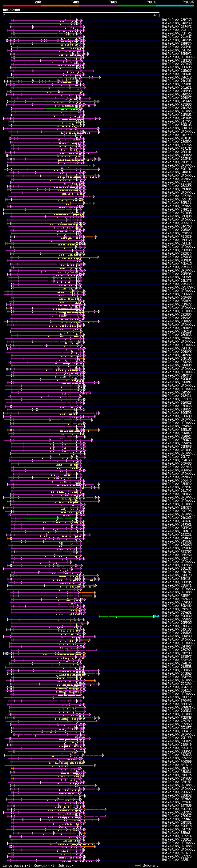This screenshot has height=868, width=197.
Task: Click the query sequence name BB932985
Action: 11,10
